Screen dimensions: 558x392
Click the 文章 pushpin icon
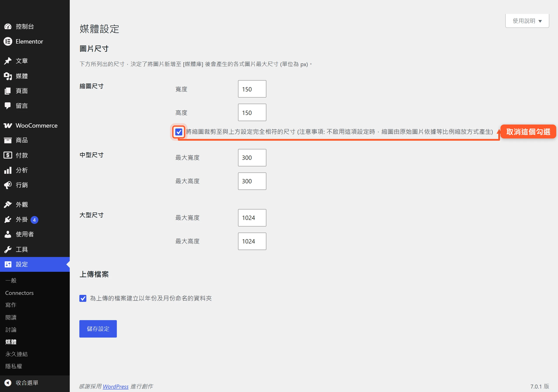8,61
